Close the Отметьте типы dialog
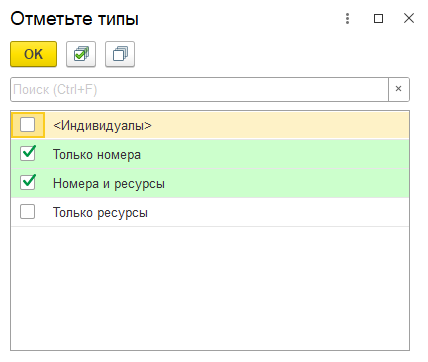428x362 pixels. (409, 18)
